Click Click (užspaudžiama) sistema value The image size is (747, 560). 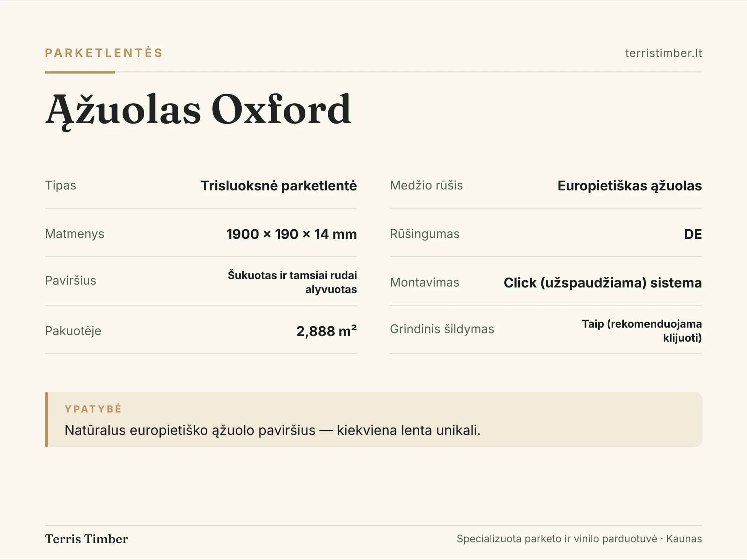603,282
